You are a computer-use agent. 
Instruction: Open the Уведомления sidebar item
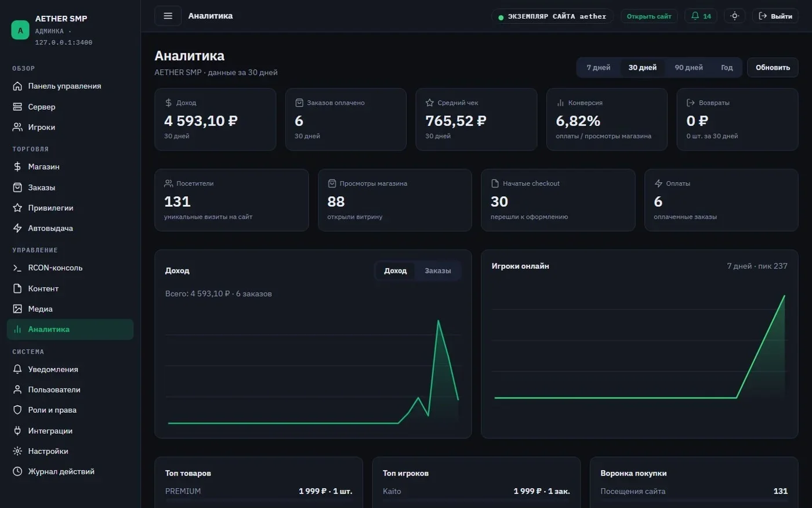pos(70,369)
